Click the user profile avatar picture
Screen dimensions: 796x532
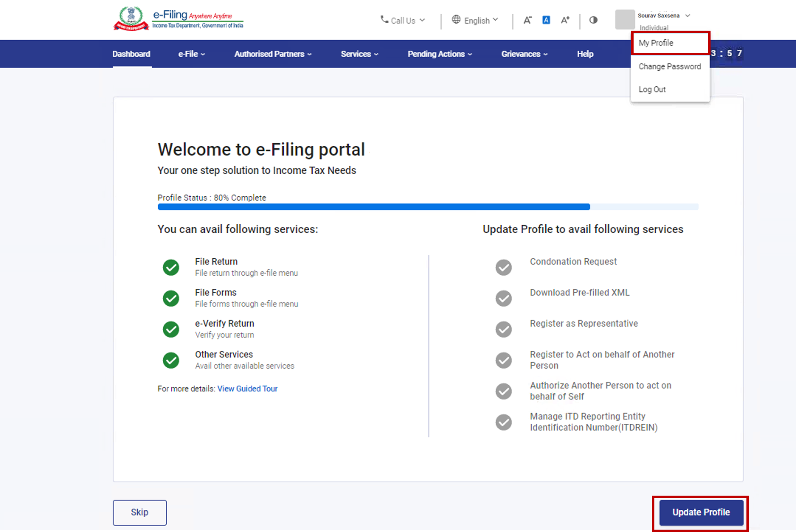point(625,20)
